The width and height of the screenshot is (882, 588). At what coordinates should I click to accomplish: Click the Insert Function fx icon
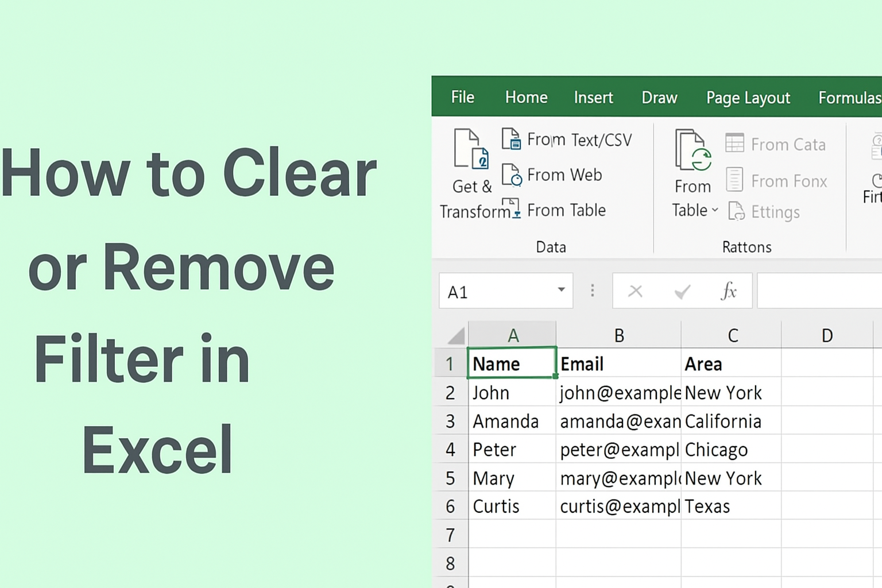729,291
